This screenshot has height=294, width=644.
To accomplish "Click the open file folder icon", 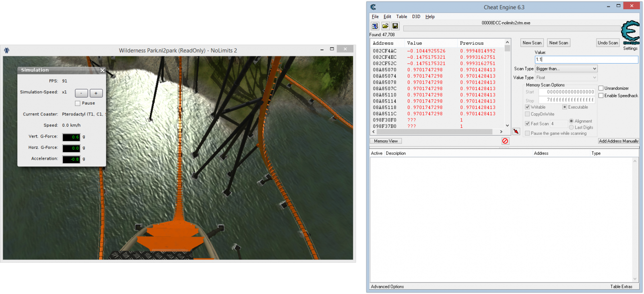I will (x=385, y=26).
